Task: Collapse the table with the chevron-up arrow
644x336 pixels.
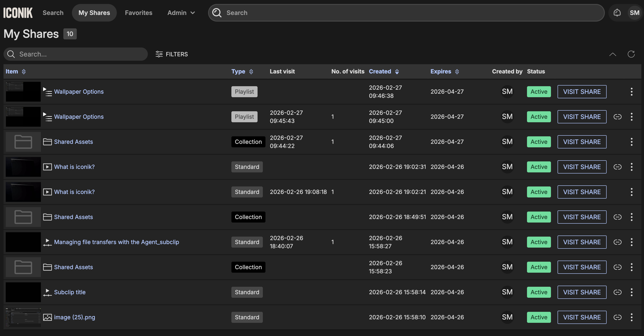Action: pyautogui.click(x=613, y=54)
